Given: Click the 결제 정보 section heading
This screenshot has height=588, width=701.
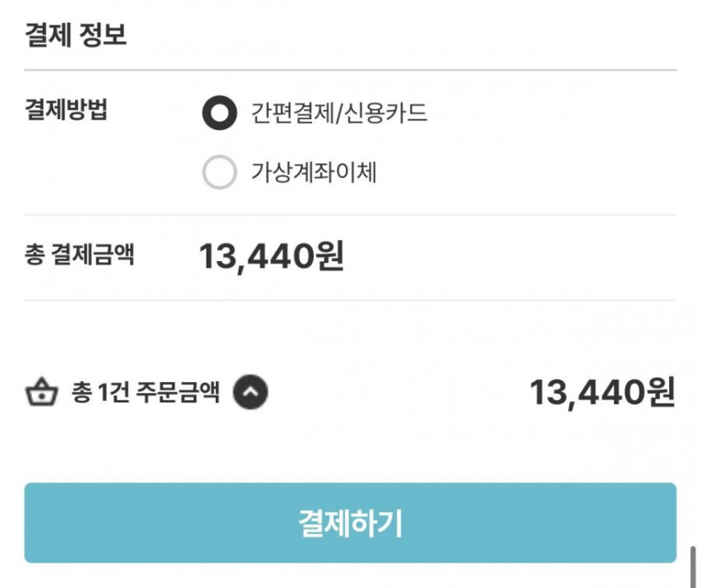Looking at the screenshot, I should 76,36.
